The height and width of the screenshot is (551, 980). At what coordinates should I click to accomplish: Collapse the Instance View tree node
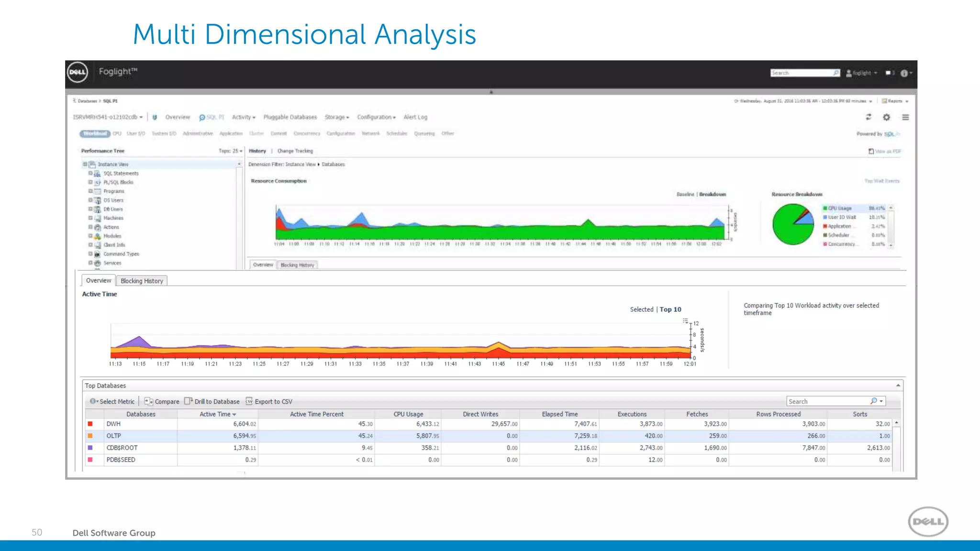pyautogui.click(x=85, y=164)
